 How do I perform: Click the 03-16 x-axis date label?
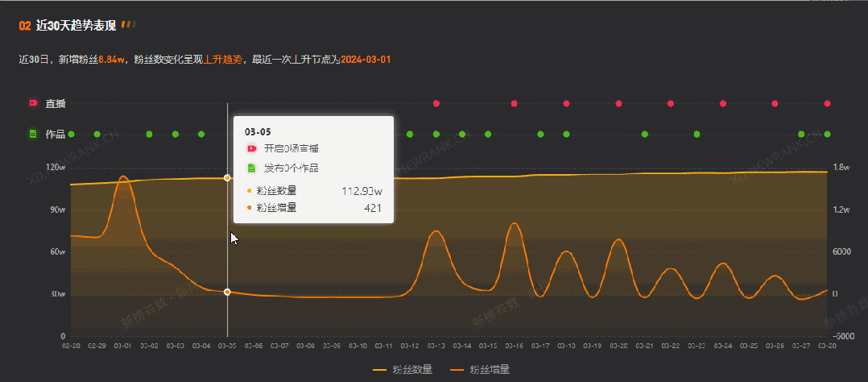515,346
